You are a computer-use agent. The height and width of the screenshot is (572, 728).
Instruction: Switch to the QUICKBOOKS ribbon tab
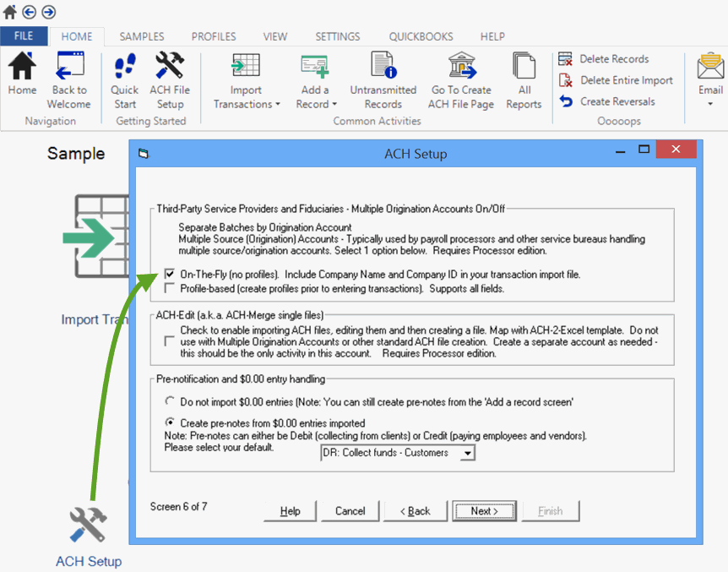(x=421, y=36)
